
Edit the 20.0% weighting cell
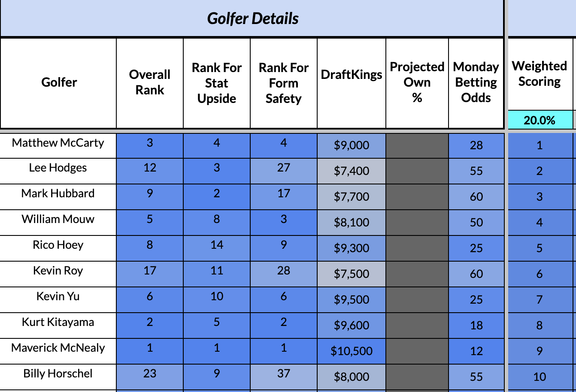540,120
